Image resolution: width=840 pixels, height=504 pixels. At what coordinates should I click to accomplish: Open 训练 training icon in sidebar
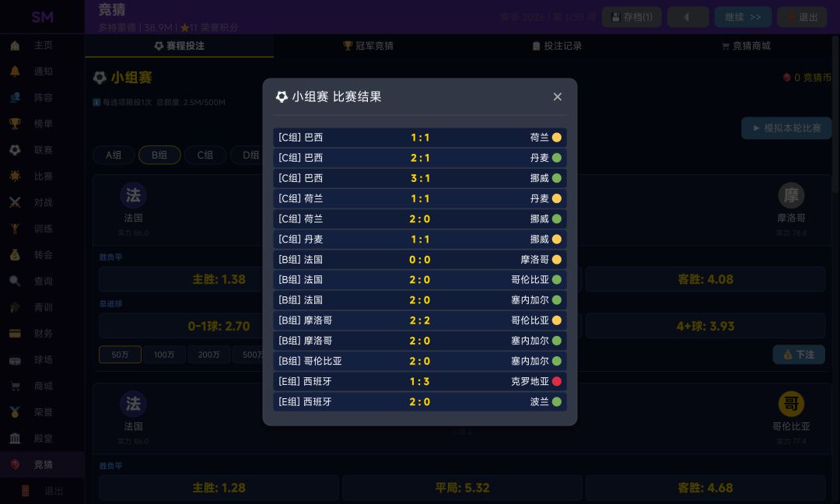(x=15, y=229)
